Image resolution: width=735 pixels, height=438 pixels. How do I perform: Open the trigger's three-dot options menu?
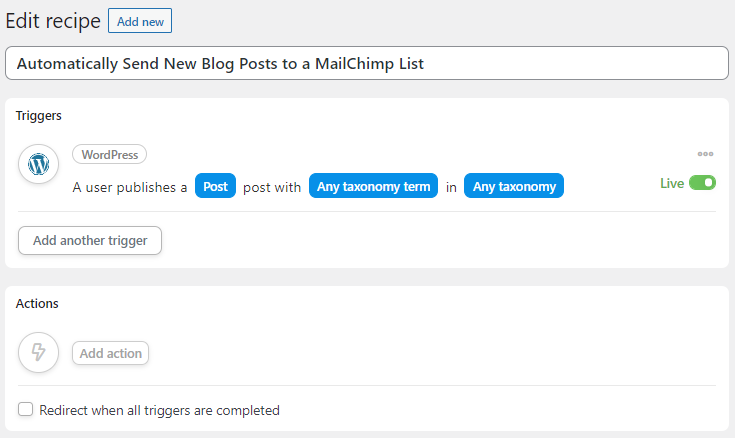point(705,154)
